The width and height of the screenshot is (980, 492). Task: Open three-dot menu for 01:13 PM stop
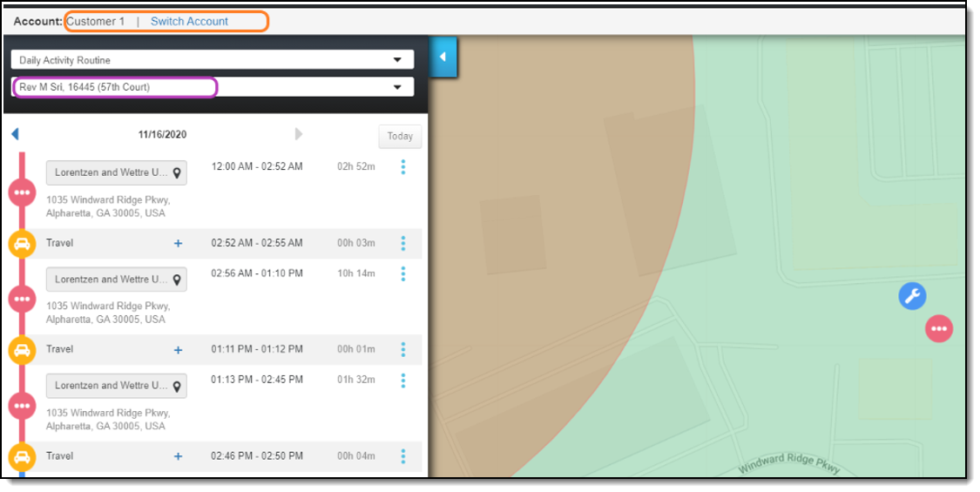coord(402,381)
